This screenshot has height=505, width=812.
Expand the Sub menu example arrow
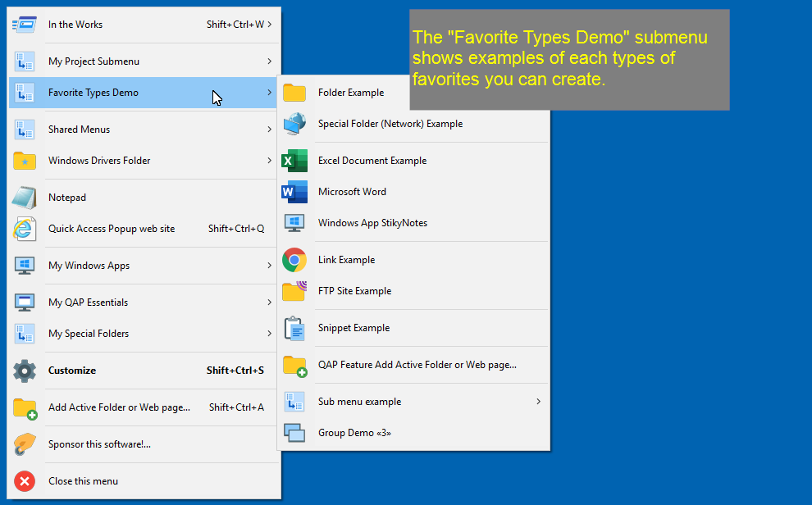click(x=539, y=402)
